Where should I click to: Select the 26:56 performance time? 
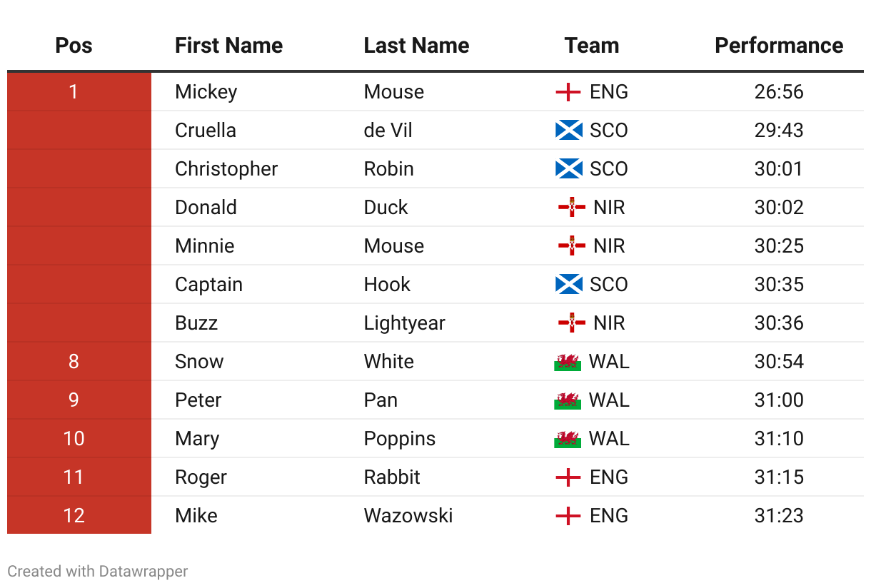(779, 92)
